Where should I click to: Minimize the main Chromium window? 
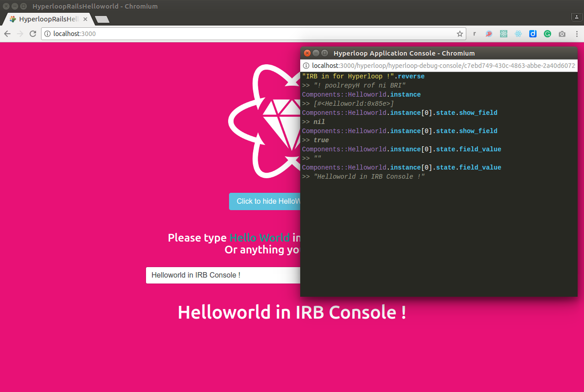pos(15,6)
